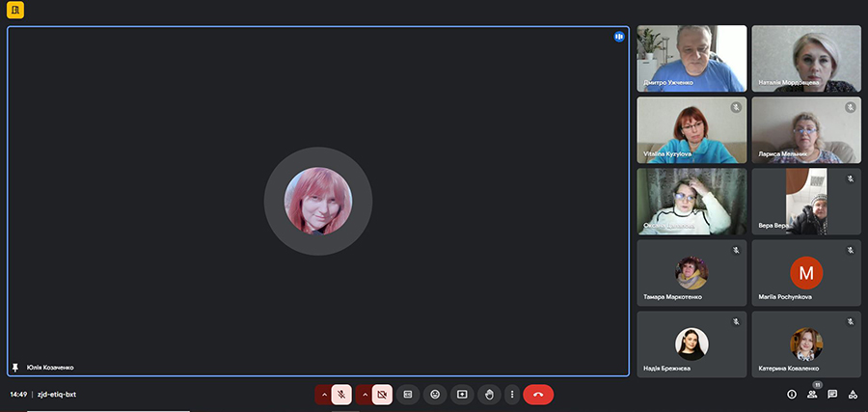Click the zjd-etiq-bxt meeting code
This screenshot has width=868, height=412.
point(58,394)
